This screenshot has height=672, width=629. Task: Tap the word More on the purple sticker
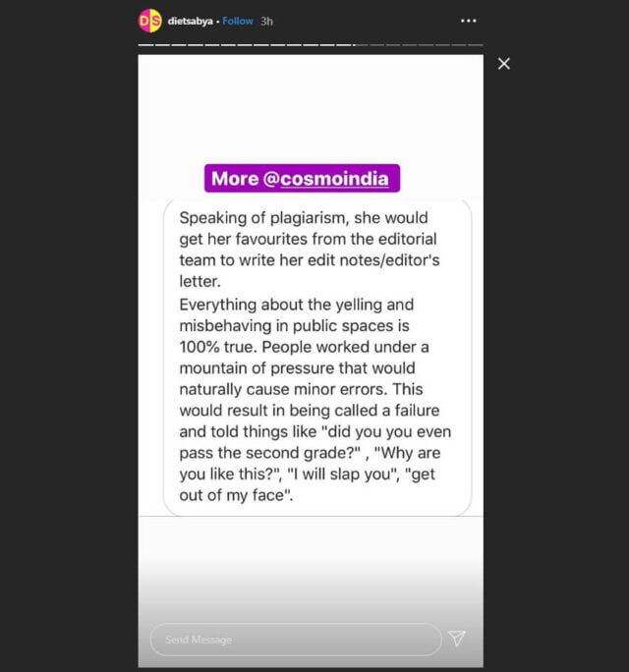pyautogui.click(x=235, y=179)
